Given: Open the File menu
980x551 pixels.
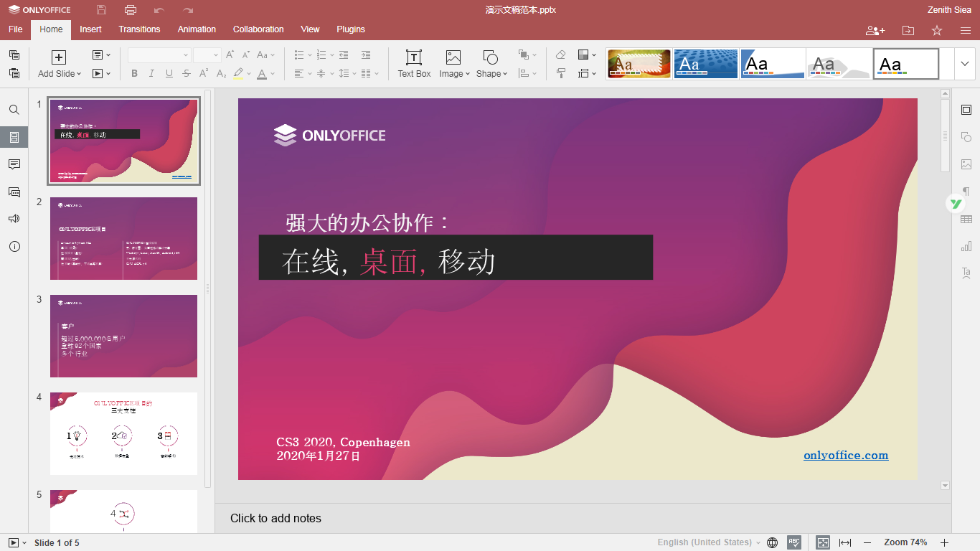Looking at the screenshot, I should (16, 29).
